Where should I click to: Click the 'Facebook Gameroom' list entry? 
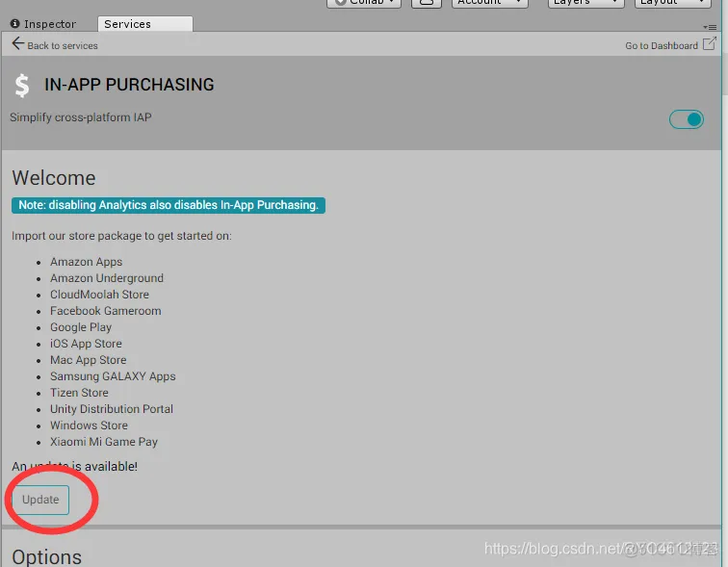(x=105, y=310)
